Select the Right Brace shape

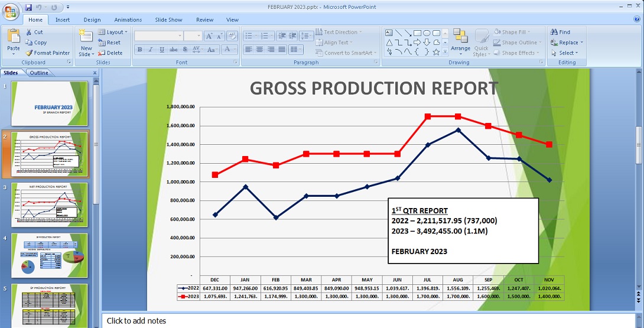click(427, 52)
